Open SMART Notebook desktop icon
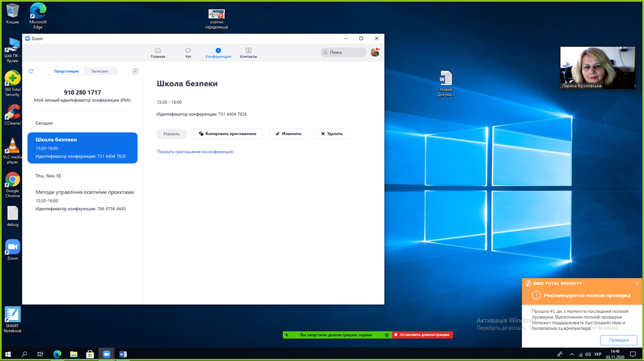Screen dimensions: 644x361 click(12, 320)
